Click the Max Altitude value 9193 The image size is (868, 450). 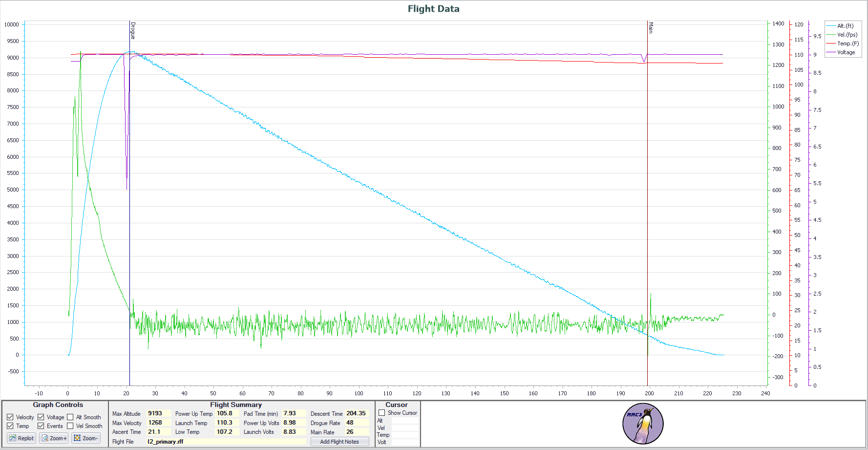pyautogui.click(x=158, y=413)
